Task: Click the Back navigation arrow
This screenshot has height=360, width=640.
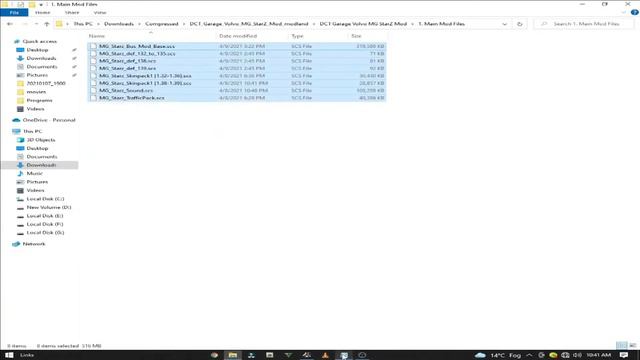Action: (10, 24)
